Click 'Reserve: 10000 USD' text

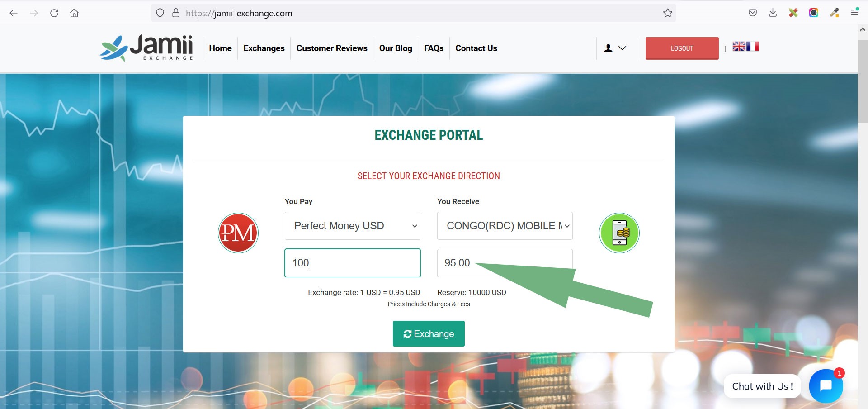tap(472, 292)
